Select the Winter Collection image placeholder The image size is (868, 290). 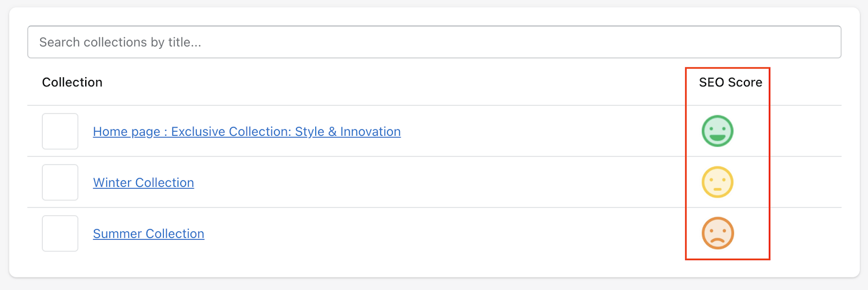tap(60, 182)
